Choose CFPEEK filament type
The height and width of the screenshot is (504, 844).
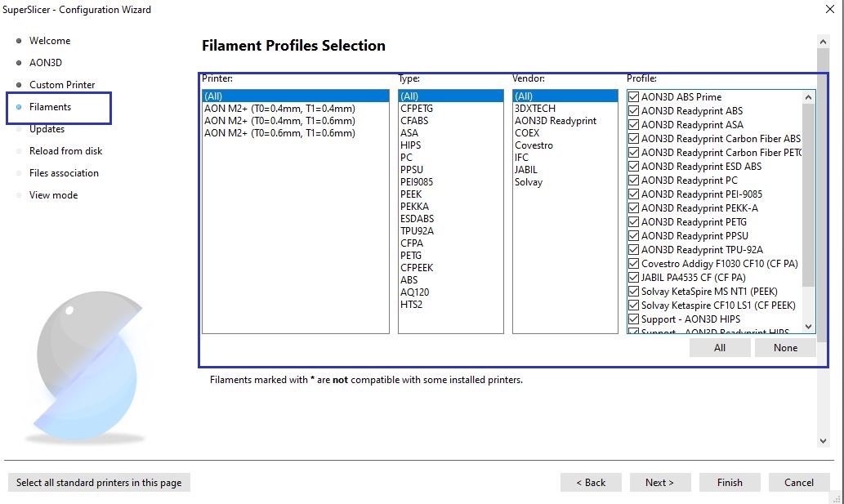450,268
